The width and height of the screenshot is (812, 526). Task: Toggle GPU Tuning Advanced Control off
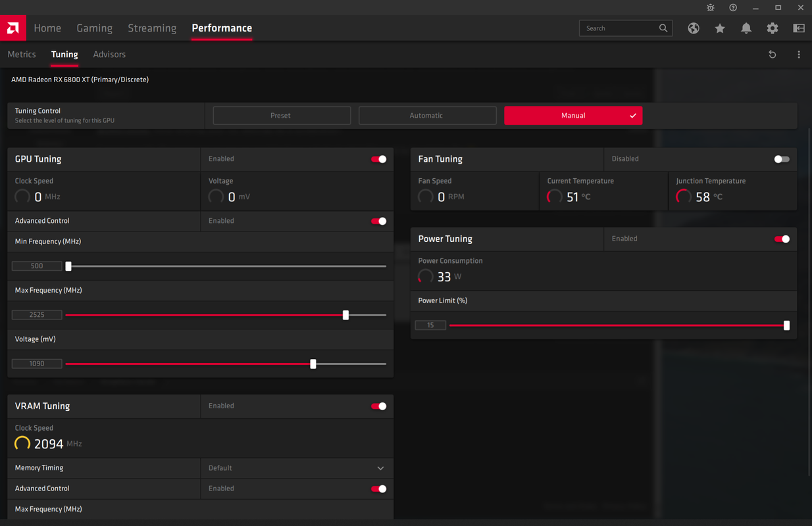pos(379,221)
